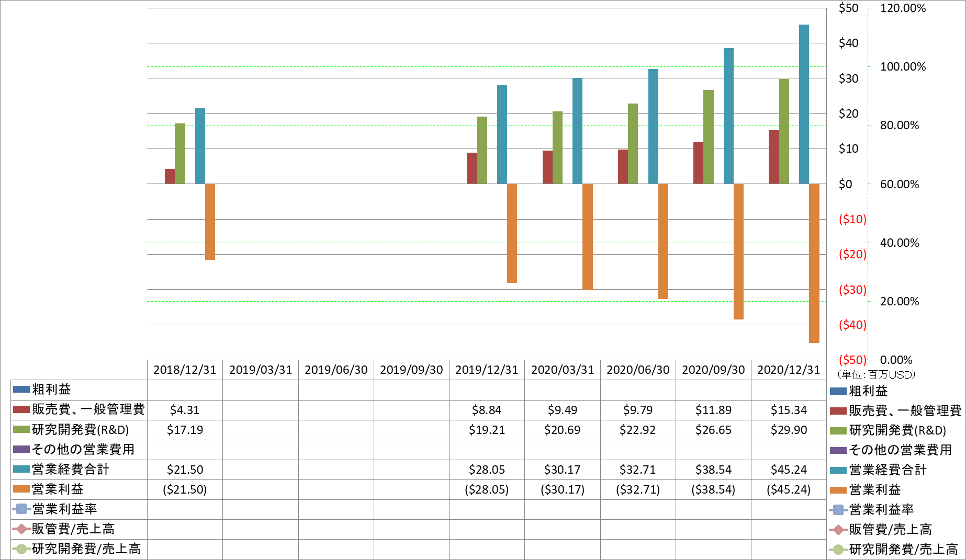Select the 2019/09/30 column header
The image size is (966, 560).
(411, 370)
